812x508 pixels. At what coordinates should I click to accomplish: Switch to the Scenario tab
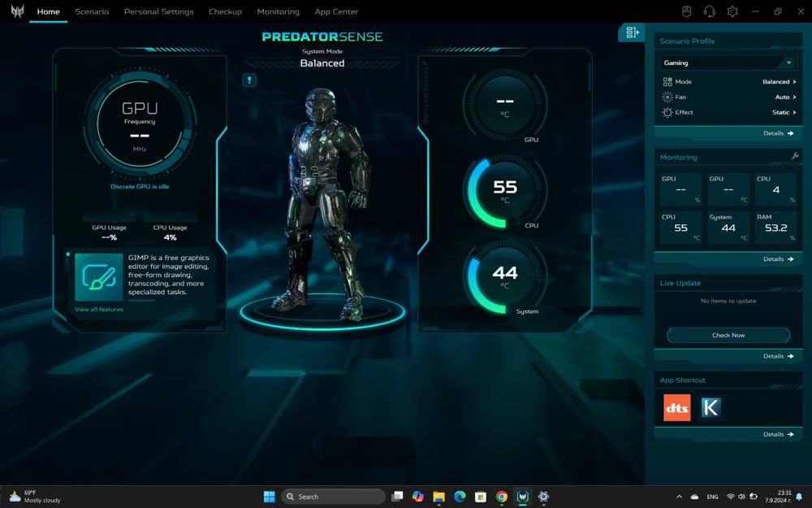[92, 11]
